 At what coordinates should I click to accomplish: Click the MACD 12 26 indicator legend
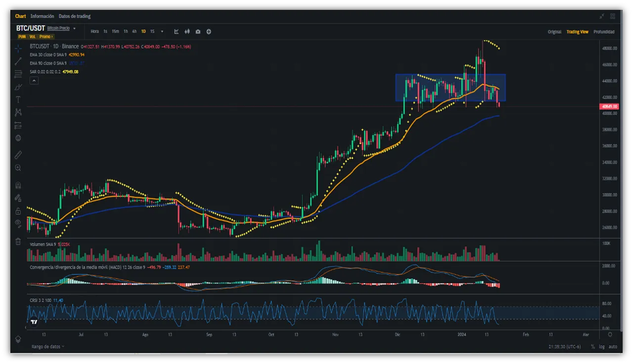[x=109, y=267]
